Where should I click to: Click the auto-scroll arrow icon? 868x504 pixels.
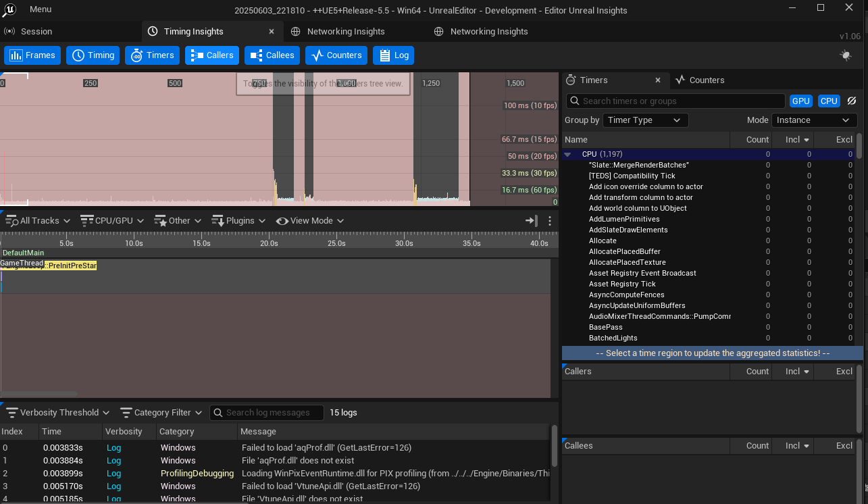(532, 220)
